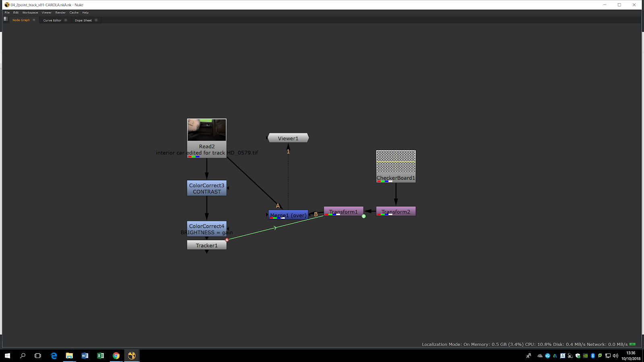
Task: Select the Viewer1 node
Action: point(288,138)
